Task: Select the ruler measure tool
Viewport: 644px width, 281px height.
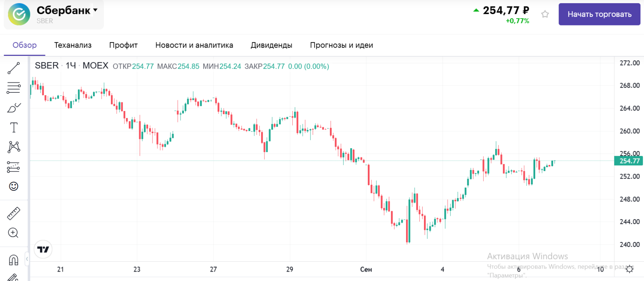Action: coord(14,213)
